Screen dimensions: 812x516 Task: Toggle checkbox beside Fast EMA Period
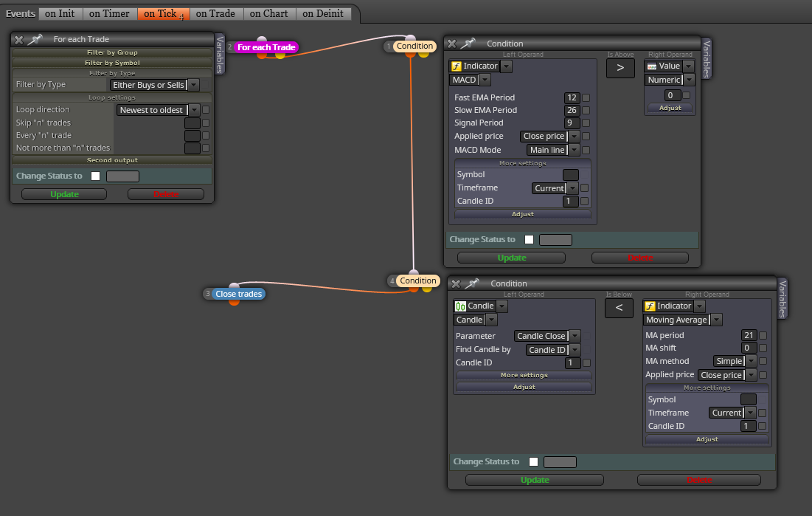[586, 98]
